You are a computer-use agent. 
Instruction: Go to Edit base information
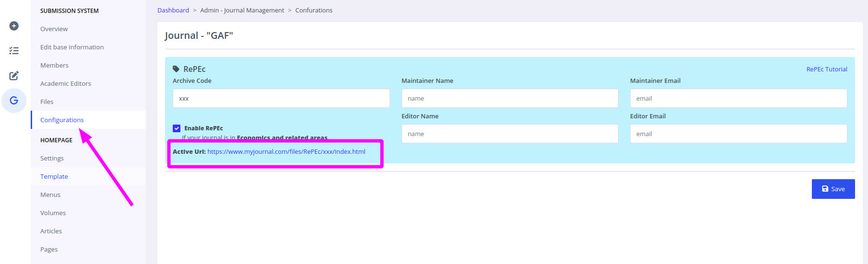tap(72, 47)
